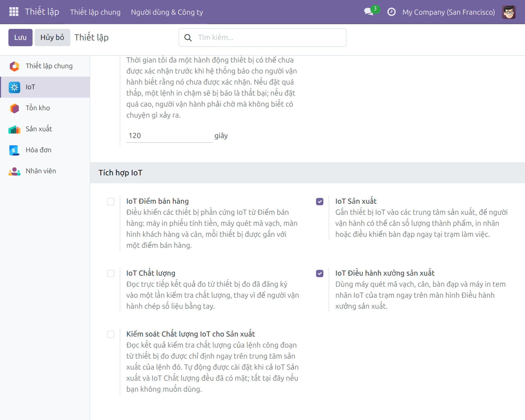Open the user avatar menu

point(509,12)
